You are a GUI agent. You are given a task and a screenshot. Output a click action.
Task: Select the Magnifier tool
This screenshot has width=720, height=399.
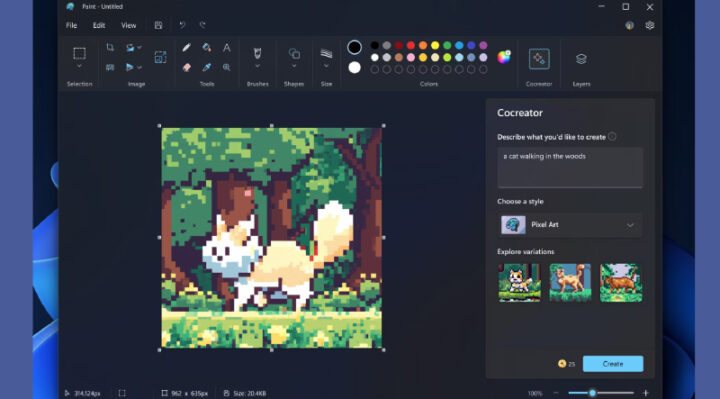[x=227, y=67]
